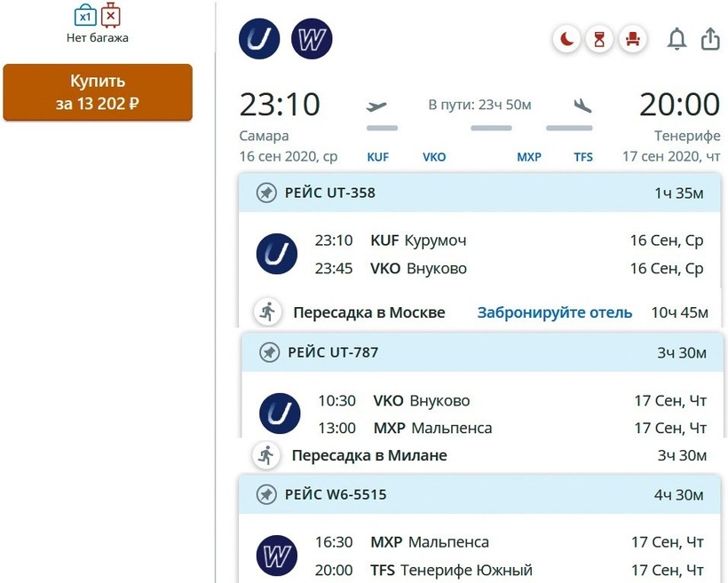Share this itinerary via the share icon
Viewport: 728px width, 583px height.
710,39
